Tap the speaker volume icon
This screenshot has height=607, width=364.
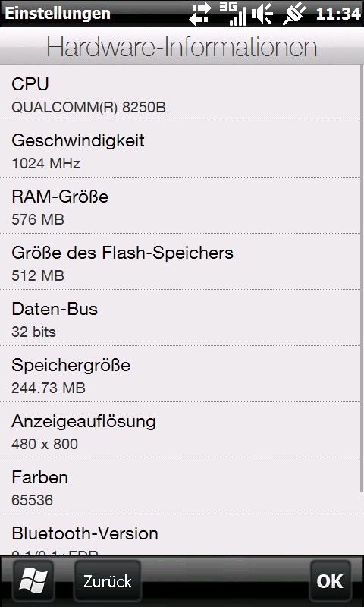tap(262, 14)
